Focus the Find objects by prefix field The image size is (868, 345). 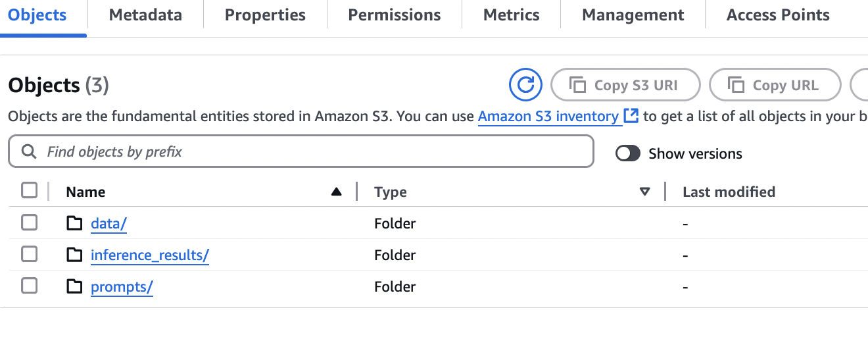point(316,152)
